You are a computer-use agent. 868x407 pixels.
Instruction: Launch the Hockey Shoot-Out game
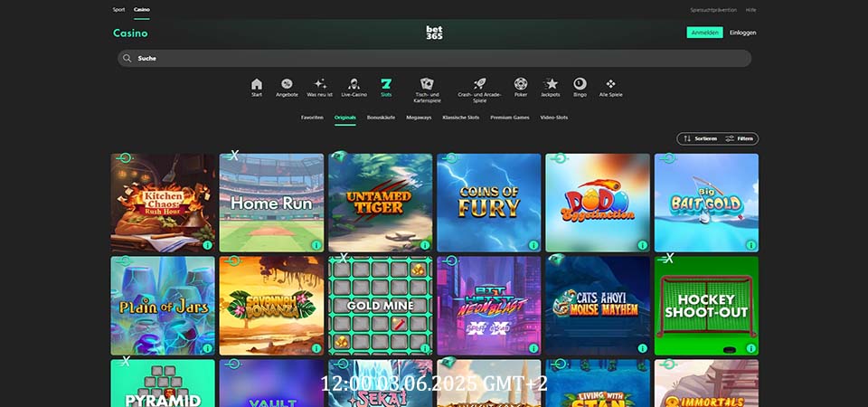click(x=706, y=306)
